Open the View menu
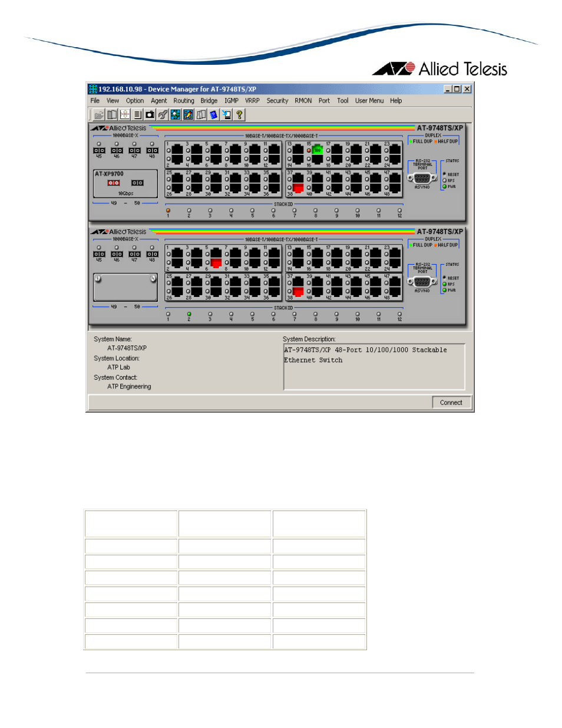This screenshot has height=728, width=562. [x=113, y=101]
